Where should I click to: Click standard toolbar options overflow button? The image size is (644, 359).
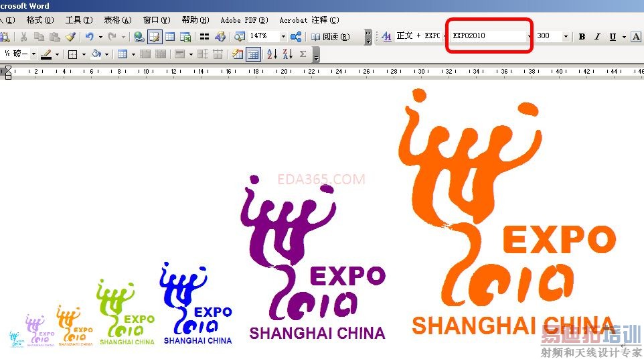(368, 37)
